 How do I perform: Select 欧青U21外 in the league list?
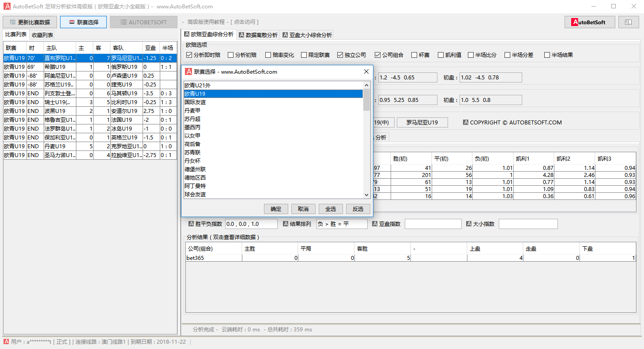(x=273, y=85)
